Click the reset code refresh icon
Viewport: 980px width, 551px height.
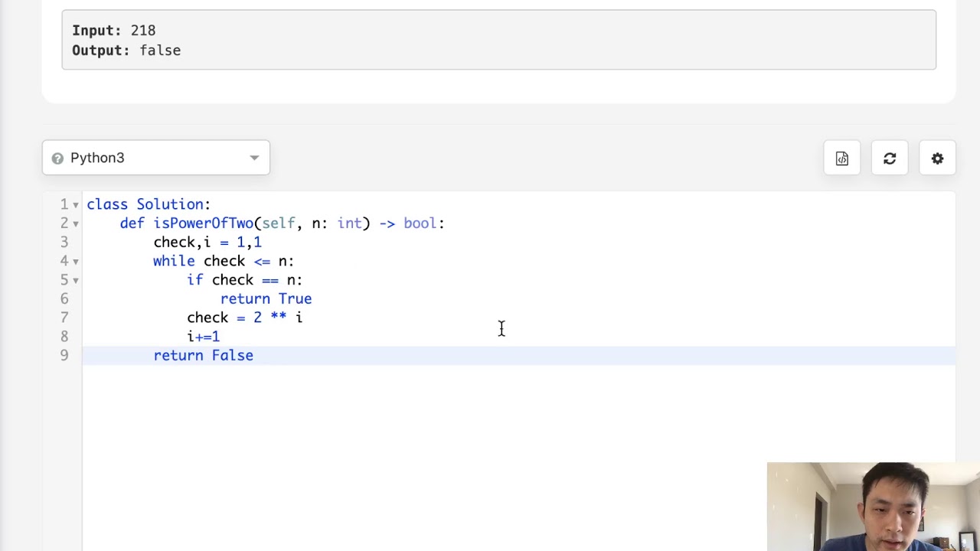pyautogui.click(x=890, y=158)
